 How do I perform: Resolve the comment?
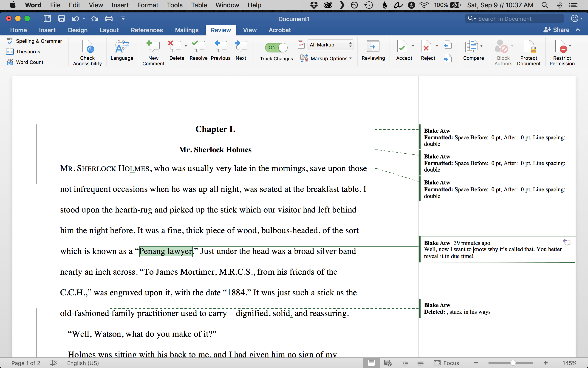[x=198, y=50]
